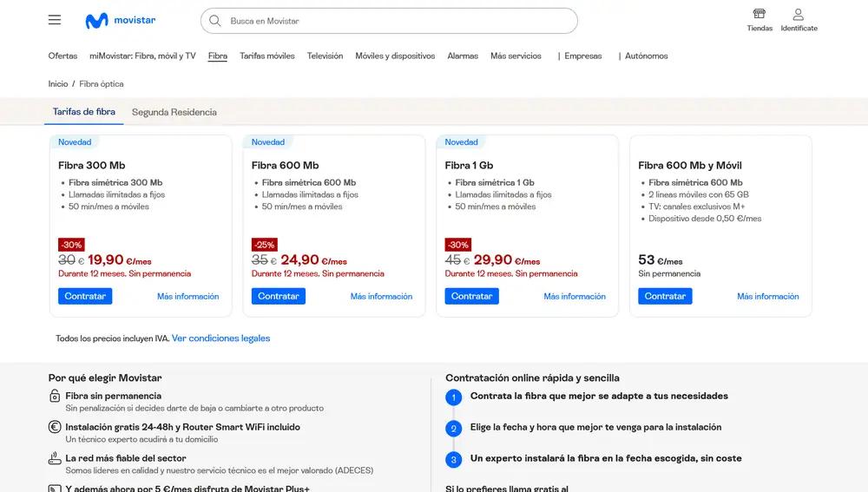Más información for Fibra 1 Gb
Screen dimensions: 868x492
(x=575, y=297)
